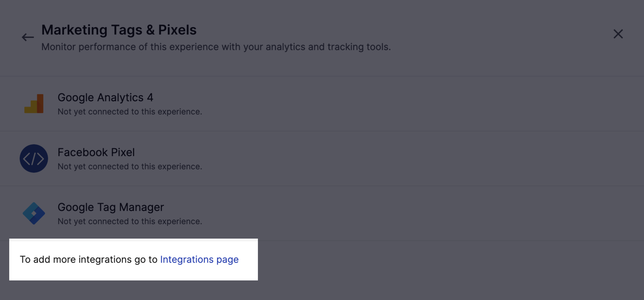
Task: Click the Facebook Pixel code icon
Action: 34,159
